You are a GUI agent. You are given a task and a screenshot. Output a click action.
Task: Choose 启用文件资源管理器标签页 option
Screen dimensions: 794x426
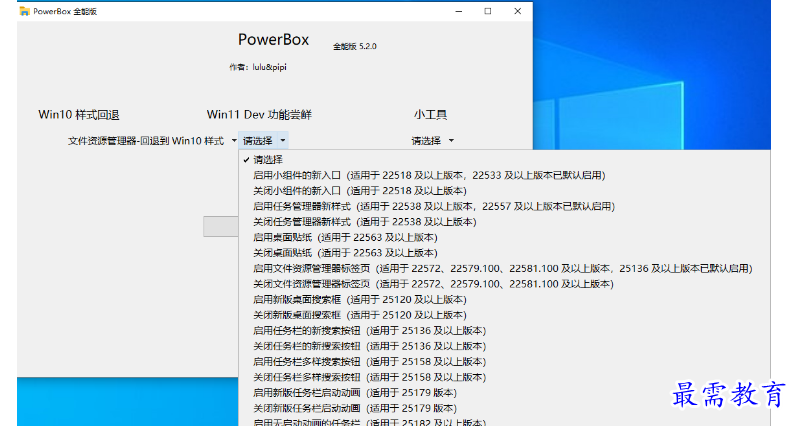(x=504, y=268)
